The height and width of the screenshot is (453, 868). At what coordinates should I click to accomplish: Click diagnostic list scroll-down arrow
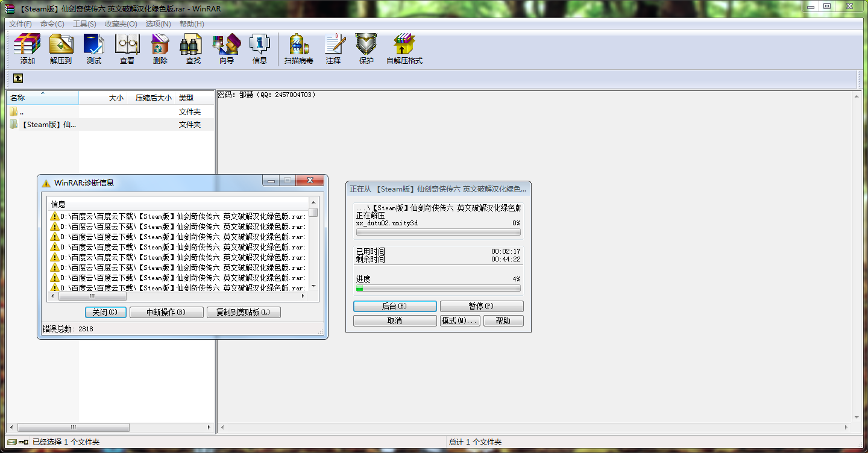coord(313,286)
